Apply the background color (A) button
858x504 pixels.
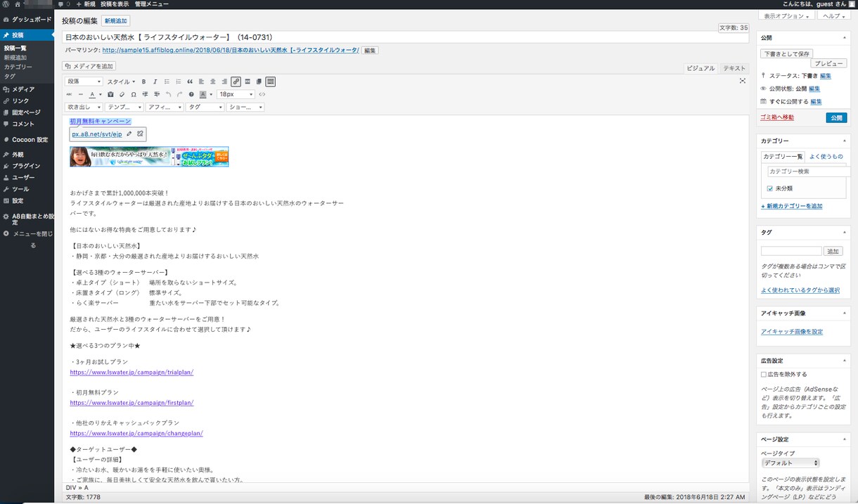203,94
